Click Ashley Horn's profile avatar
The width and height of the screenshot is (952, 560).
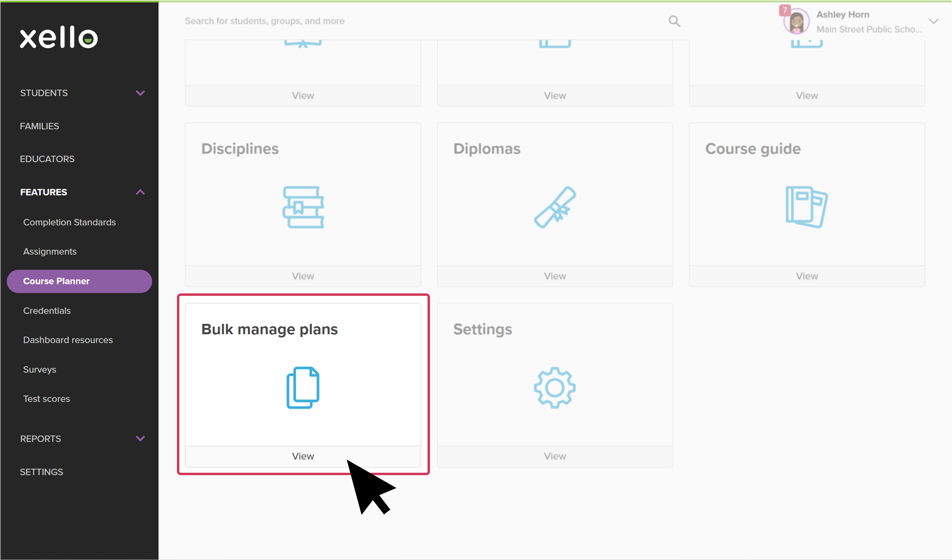coord(796,22)
